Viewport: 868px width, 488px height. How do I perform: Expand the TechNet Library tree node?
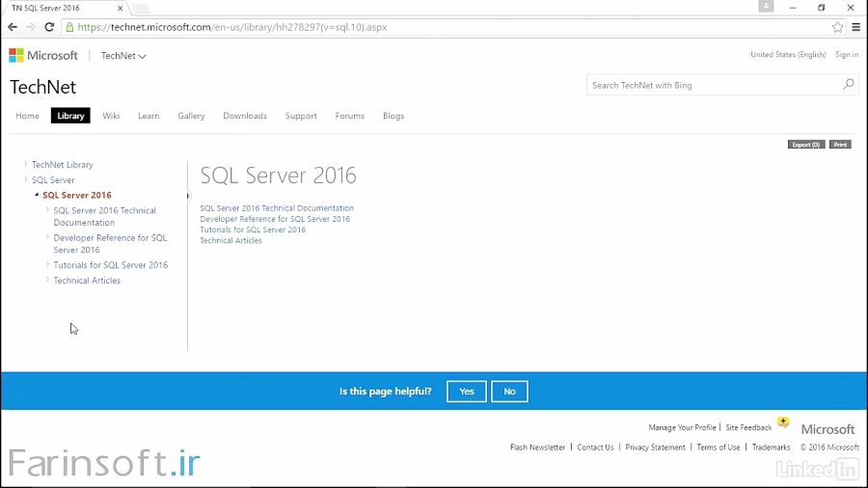(25, 164)
